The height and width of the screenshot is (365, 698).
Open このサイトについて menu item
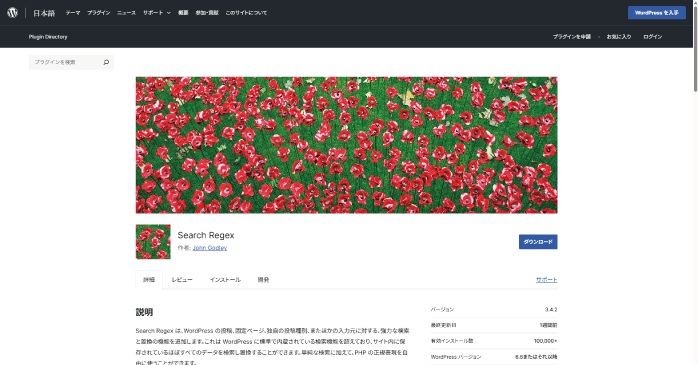coord(246,13)
